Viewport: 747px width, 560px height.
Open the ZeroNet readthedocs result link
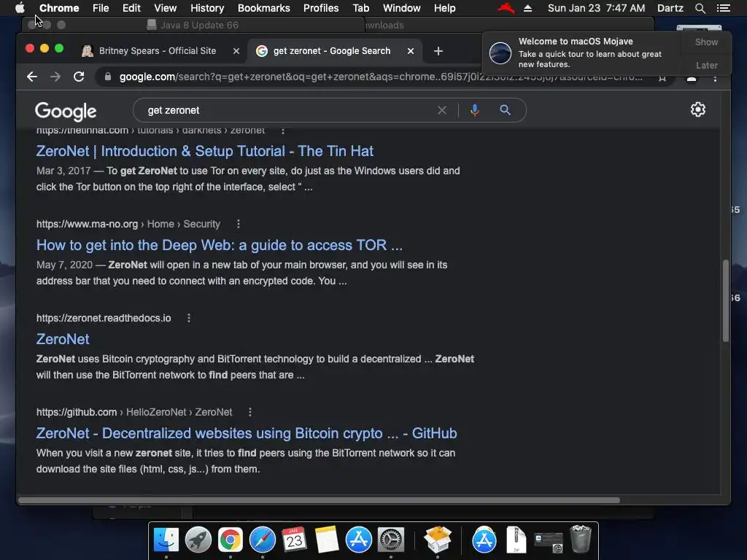[x=63, y=340]
